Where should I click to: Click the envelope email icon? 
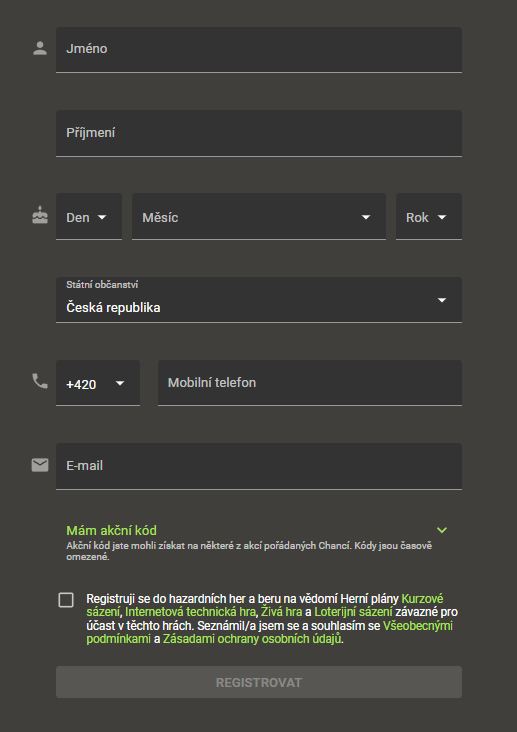pos(40,465)
